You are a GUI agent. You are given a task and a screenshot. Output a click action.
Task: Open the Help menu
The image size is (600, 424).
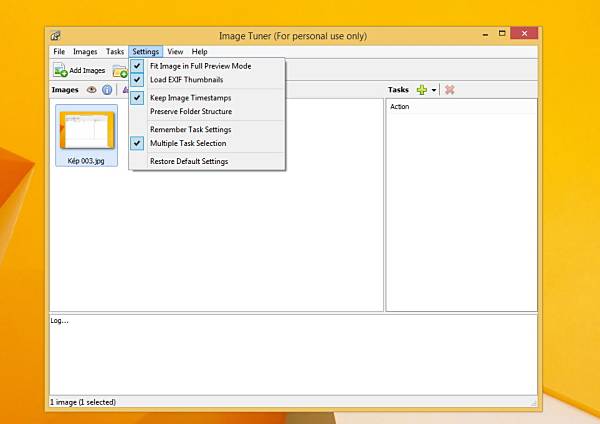[x=199, y=52]
